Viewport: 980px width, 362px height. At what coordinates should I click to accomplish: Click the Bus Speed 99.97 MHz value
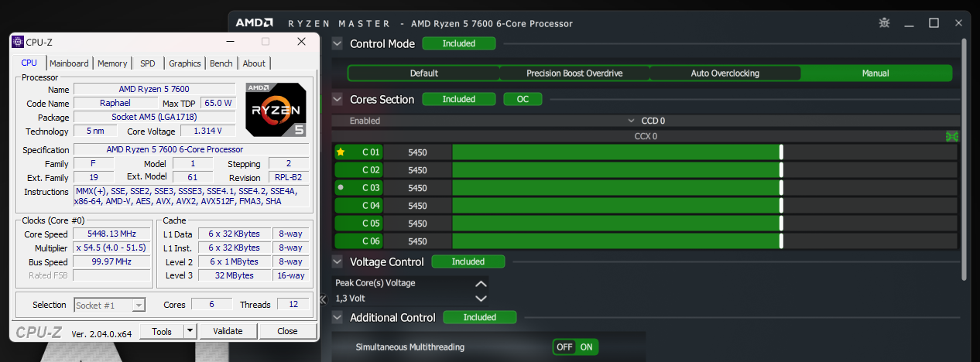click(x=111, y=261)
